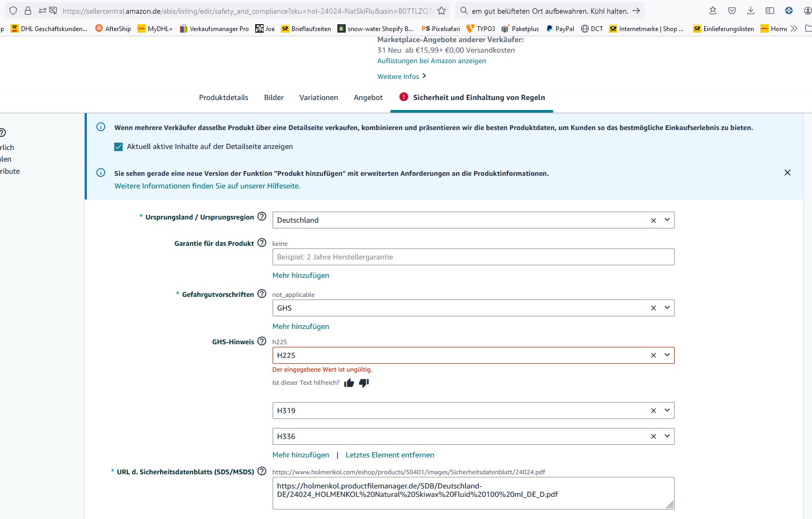Bookmark this page with the star icon

point(442,11)
